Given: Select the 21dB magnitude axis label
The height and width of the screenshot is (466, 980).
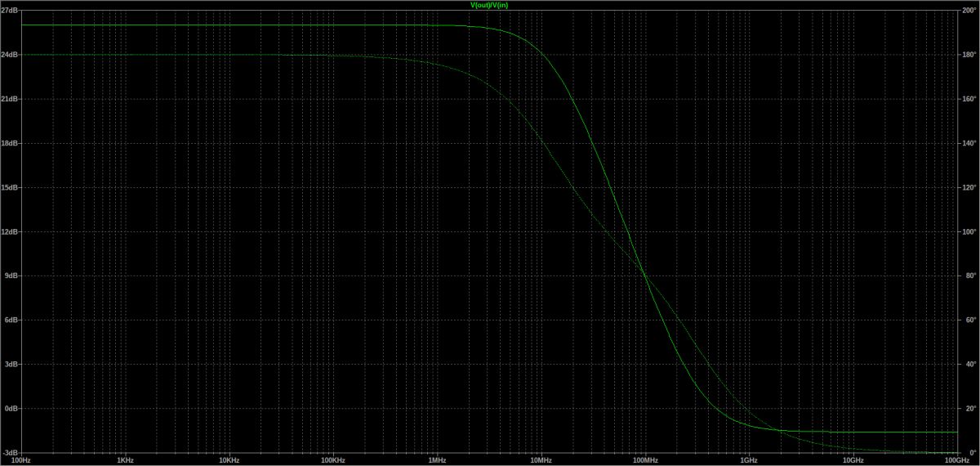Looking at the screenshot, I should pyautogui.click(x=9, y=99).
